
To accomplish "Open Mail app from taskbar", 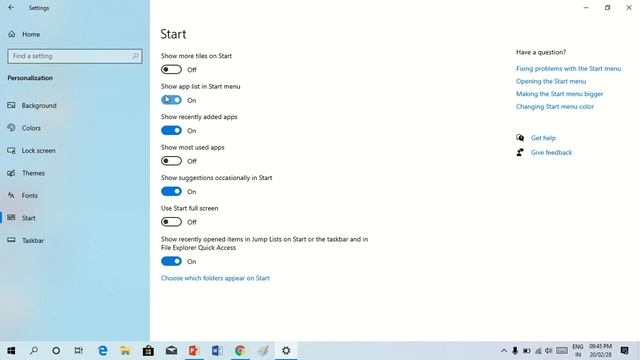I will [171, 351].
